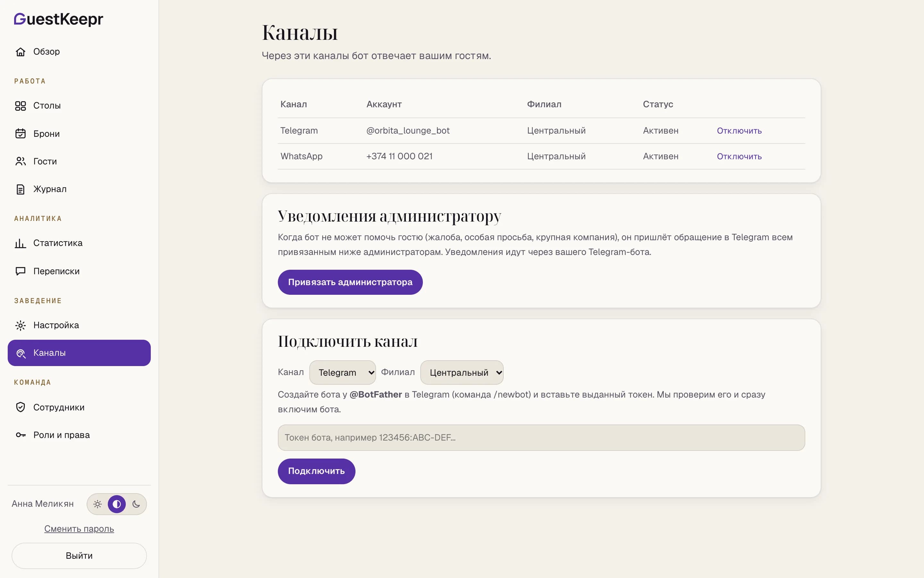This screenshot has height=578, width=924.
Task: Click the bar chart icon beside Статистика
Action: coord(21,243)
